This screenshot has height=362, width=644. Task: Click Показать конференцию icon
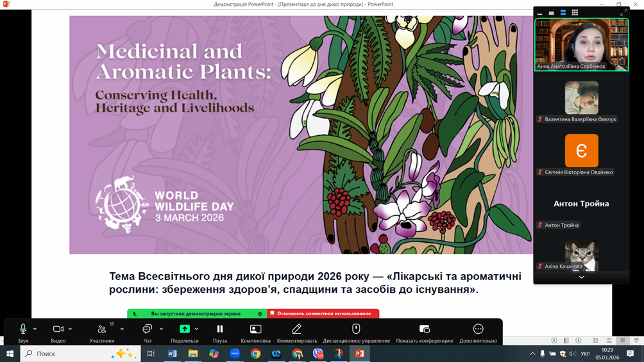424,329
